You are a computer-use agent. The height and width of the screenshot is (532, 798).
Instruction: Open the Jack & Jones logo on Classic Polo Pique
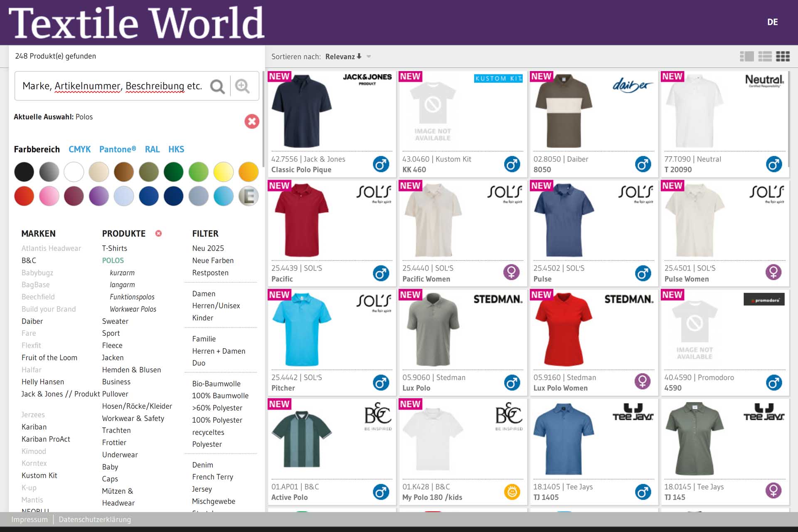coord(367,79)
